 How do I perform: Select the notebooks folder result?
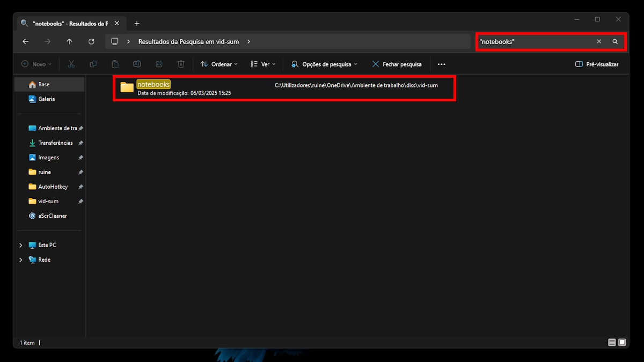point(153,85)
